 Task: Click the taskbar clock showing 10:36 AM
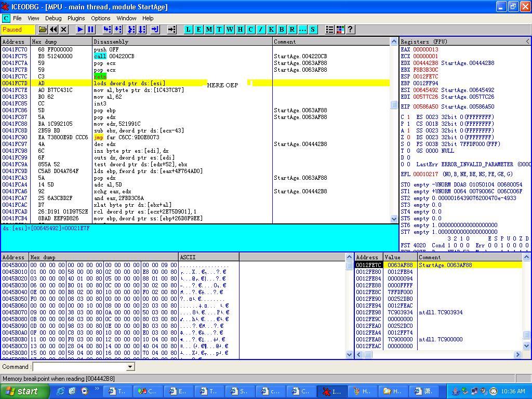pyautogui.click(x=513, y=392)
